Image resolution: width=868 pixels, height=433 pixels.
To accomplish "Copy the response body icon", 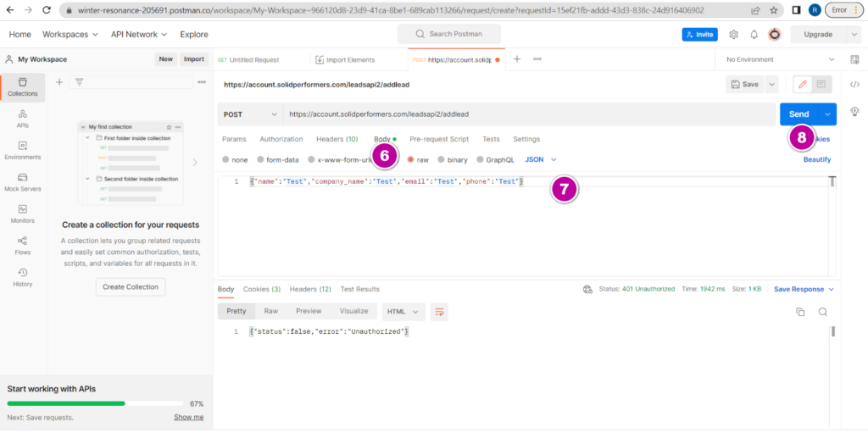I will click(800, 312).
